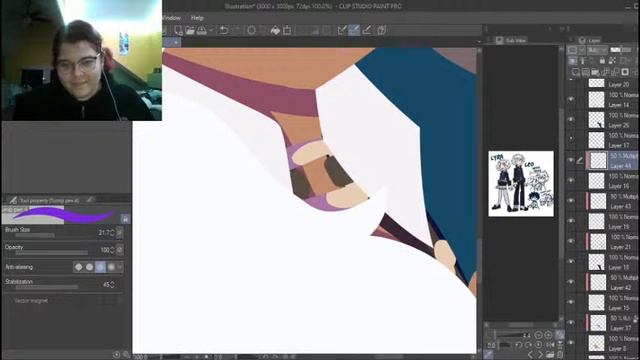Click the Fill paint bucket icon
Screen dimensions: 640x360
coord(275,30)
